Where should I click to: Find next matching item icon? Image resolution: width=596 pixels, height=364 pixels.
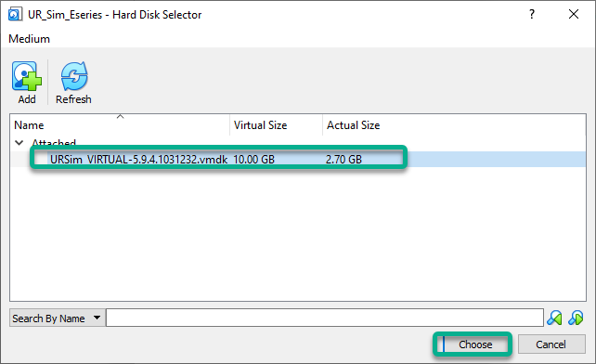point(576,318)
